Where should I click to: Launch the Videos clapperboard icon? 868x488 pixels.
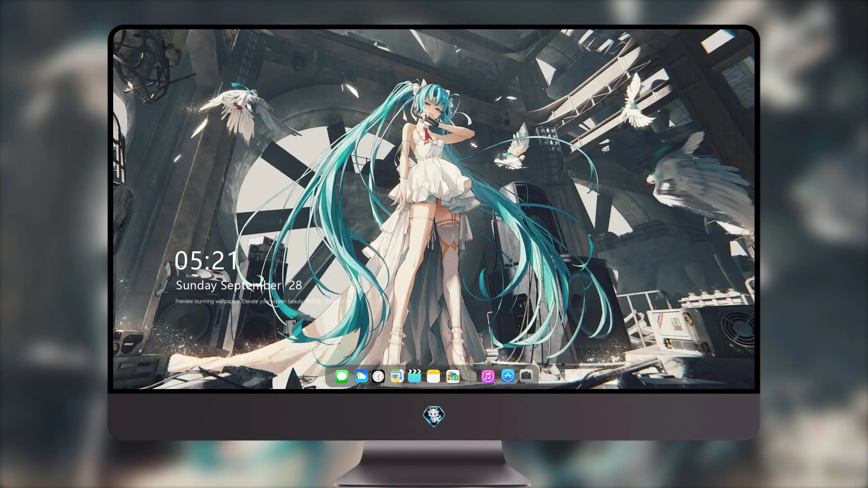[x=414, y=376]
